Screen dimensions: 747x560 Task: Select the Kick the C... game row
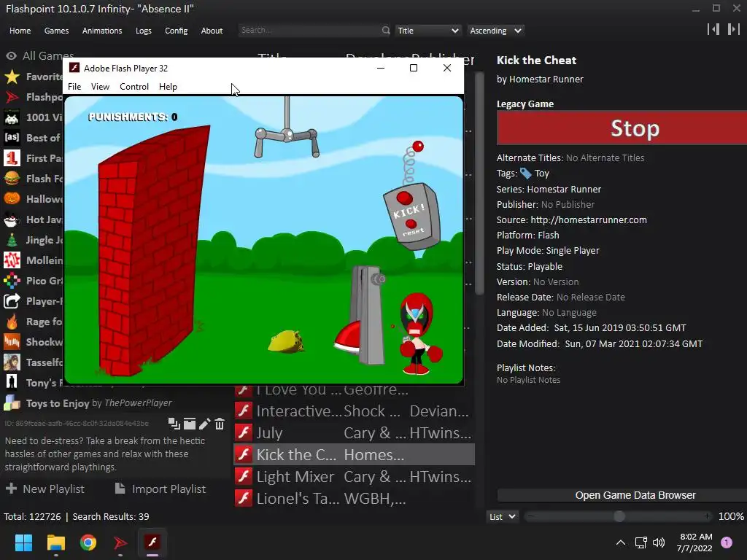(354, 454)
